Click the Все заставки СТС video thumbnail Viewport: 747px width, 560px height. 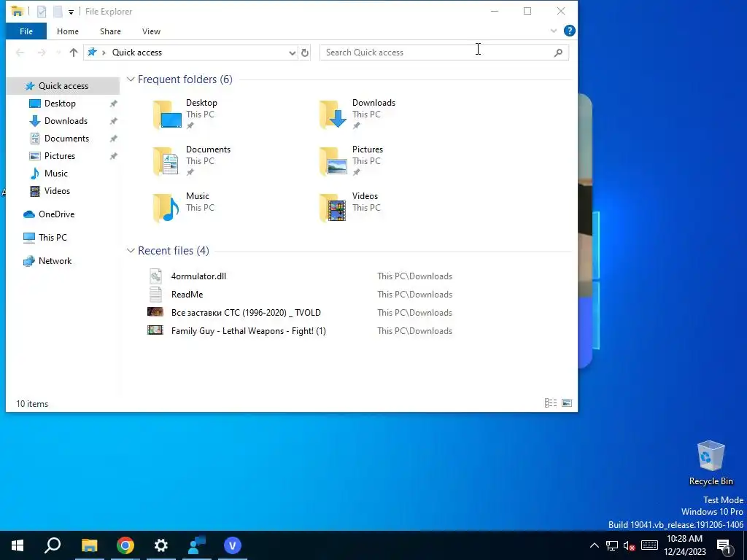click(155, 312)
